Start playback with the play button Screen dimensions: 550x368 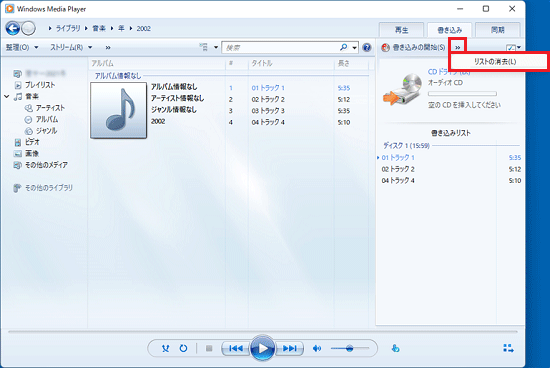pyautogui.click(x=262, y=348)
